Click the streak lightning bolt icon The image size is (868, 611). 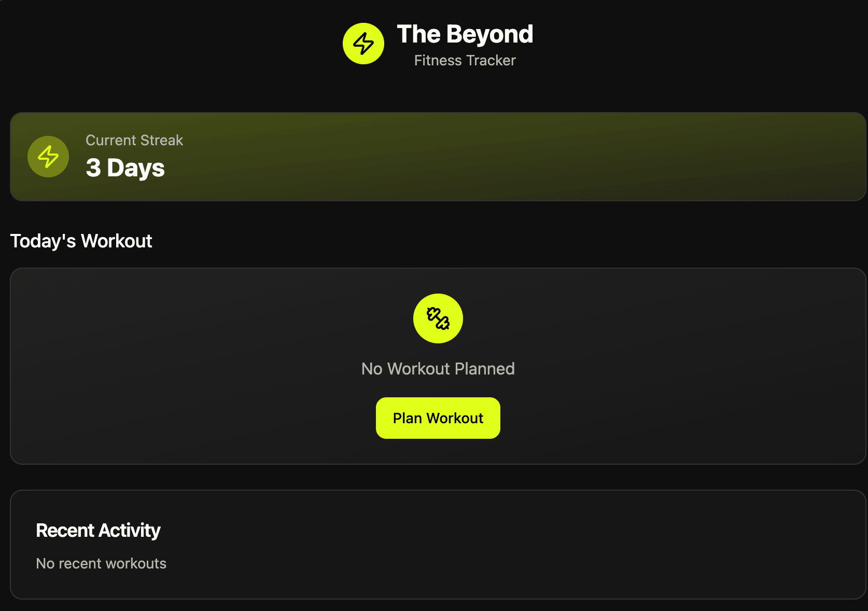pos(48,157)
